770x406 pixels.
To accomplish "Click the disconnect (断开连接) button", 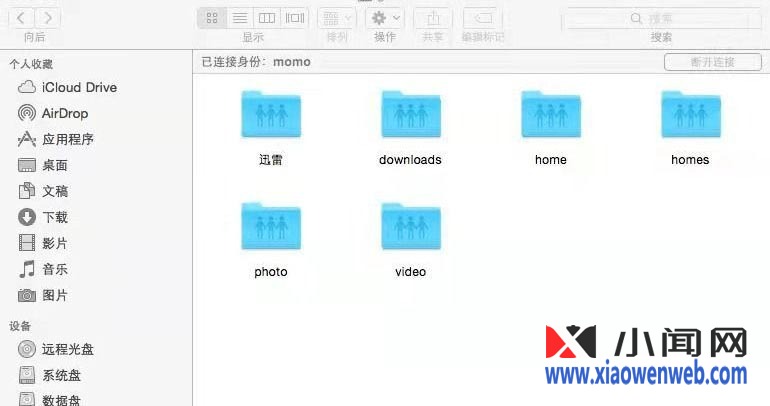I will 712,62.
